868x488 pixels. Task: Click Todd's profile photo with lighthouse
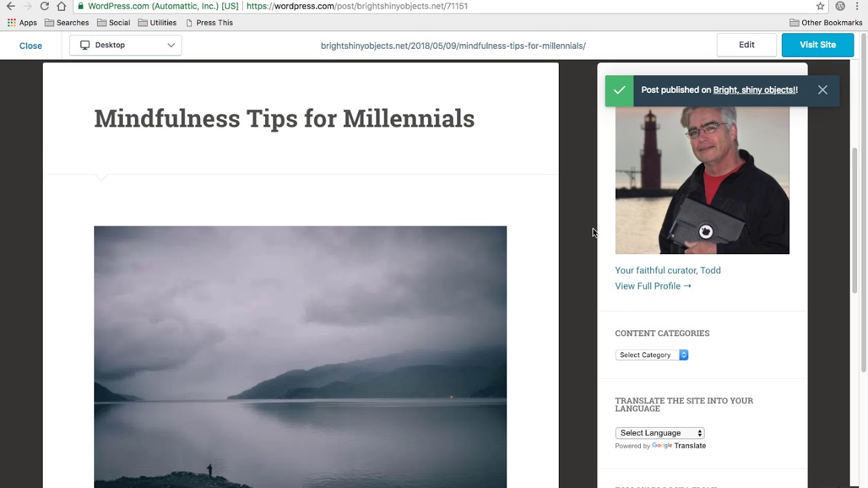click(x=702, y=180)
